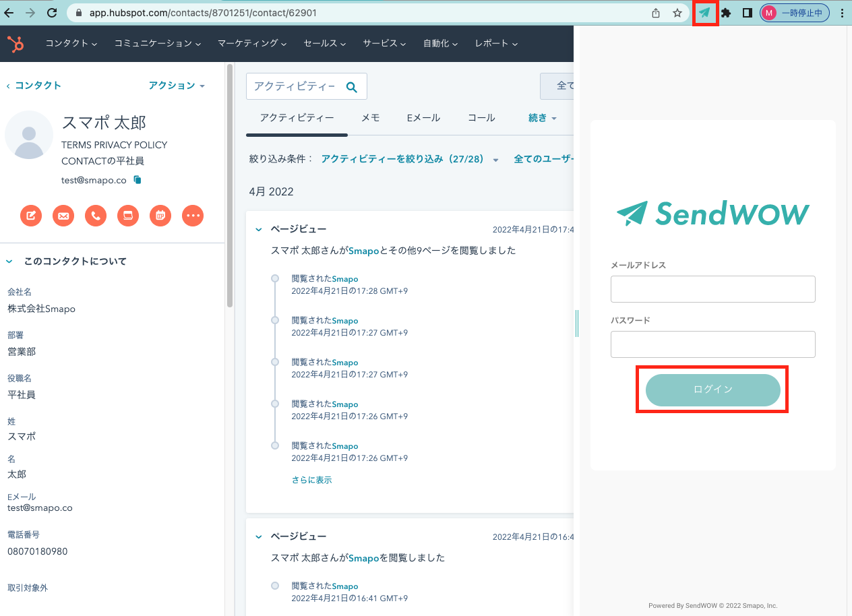Toggle the Chrome side panel icon
Viewport: 852px width, 616px height.
(747, 13)
